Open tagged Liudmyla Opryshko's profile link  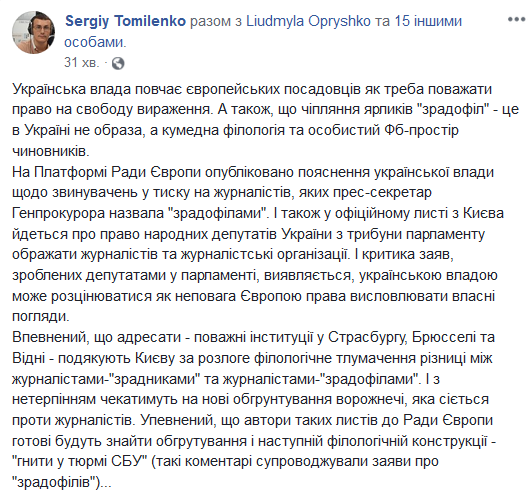(x=308, y=21)
